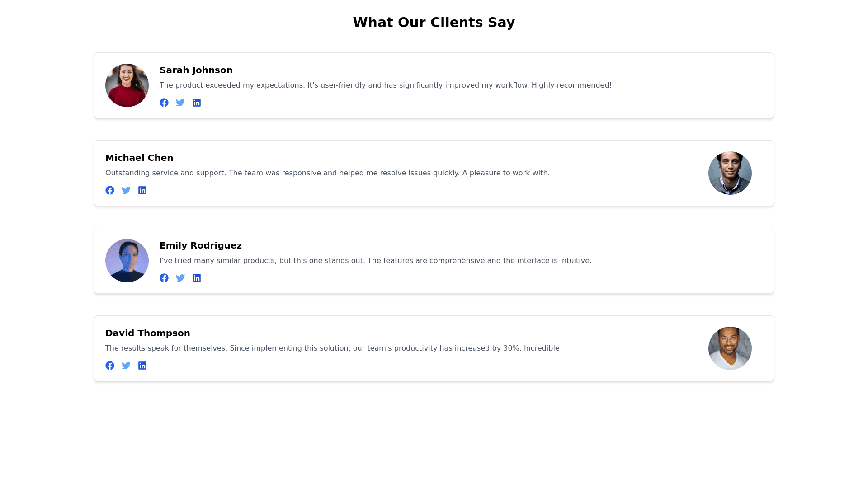Click the 'What Our Clients Say' title
Viewport: 868px width, 488px height.
click(x=434, y=22)
